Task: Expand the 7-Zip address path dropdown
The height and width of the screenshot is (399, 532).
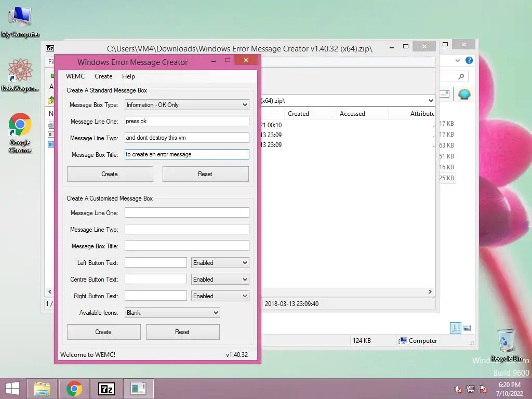Action: 430,101
